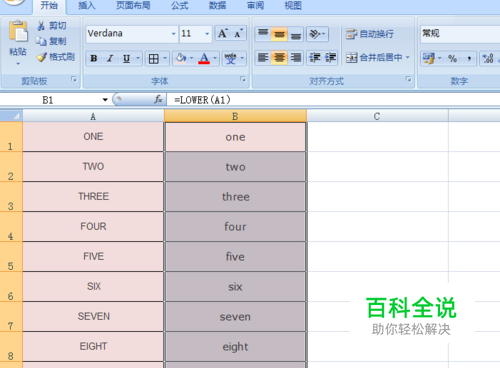This screenshot has width=500, height=368.
Task: Toggle center horizontal alignment
Action: coord(279,58)
